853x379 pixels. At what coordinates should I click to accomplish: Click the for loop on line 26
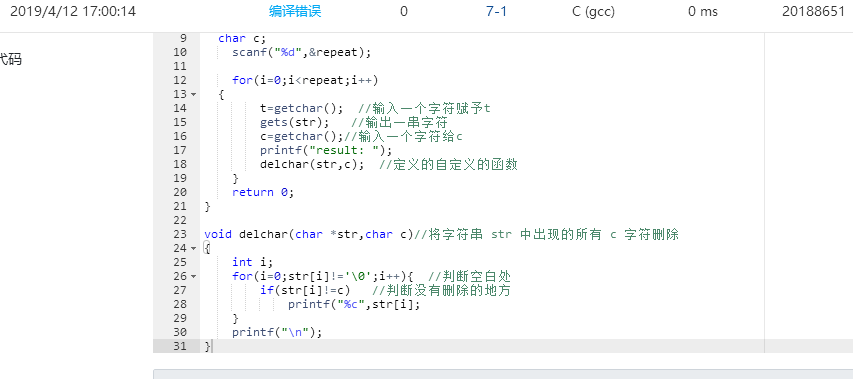pyautogui.click(x=324, y=276)
